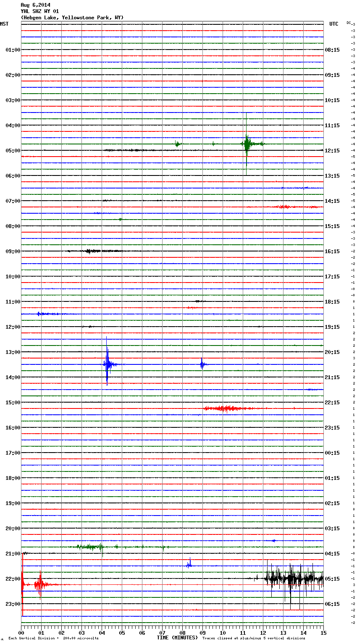Viewport: 357px width, 644px height.
Task: Click the large green earthquake spike near 04:45
Action: point(247,144)
